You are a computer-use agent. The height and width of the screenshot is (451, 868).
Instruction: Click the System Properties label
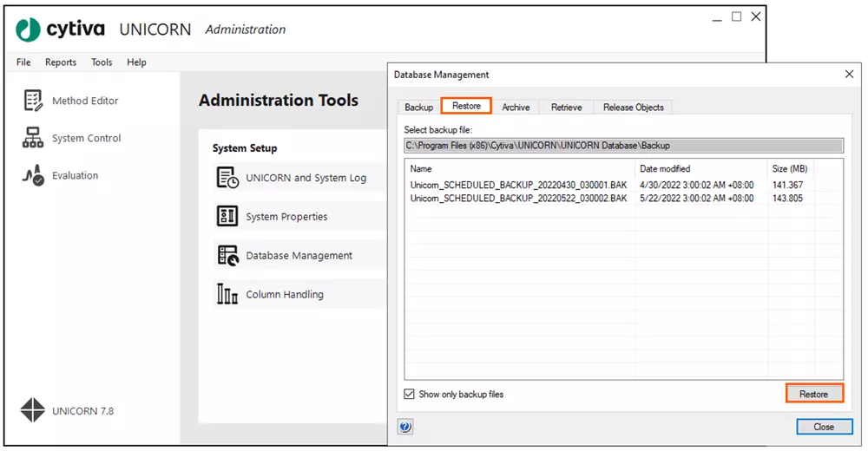coord(286,216)
